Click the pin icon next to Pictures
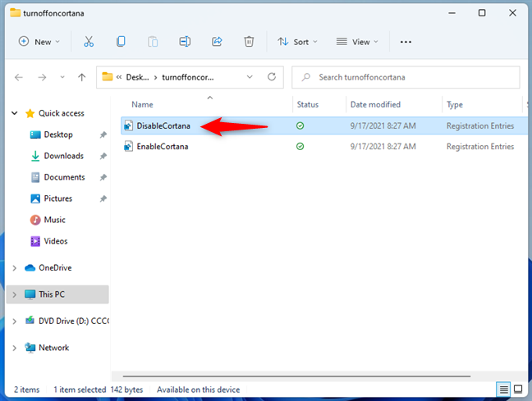 click(x=103, y=198)
